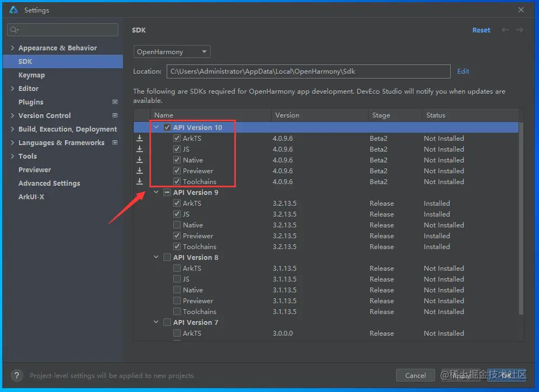Expand Languages & Frameworks section
539x392 pixels.
[x=12, y=142]
